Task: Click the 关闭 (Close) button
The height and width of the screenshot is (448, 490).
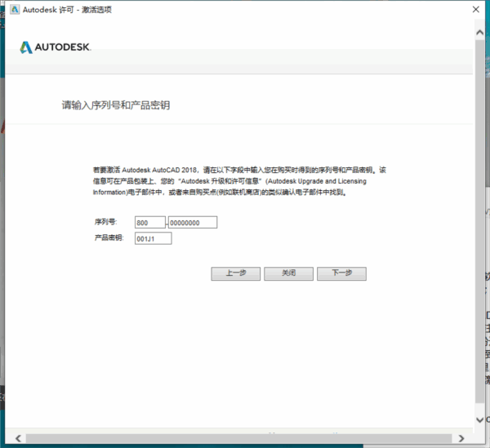Action: pos(288,273)
